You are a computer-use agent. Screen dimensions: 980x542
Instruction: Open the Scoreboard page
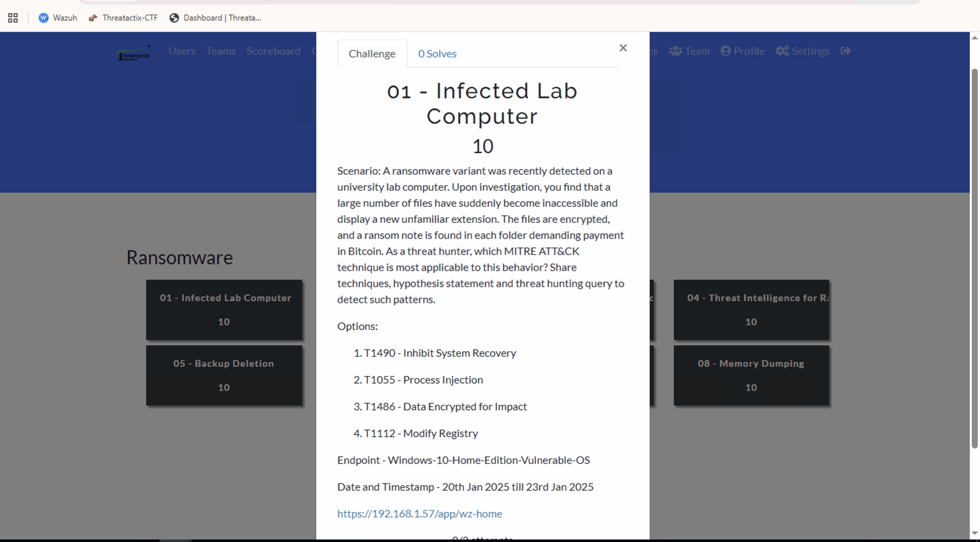(273, 51)
